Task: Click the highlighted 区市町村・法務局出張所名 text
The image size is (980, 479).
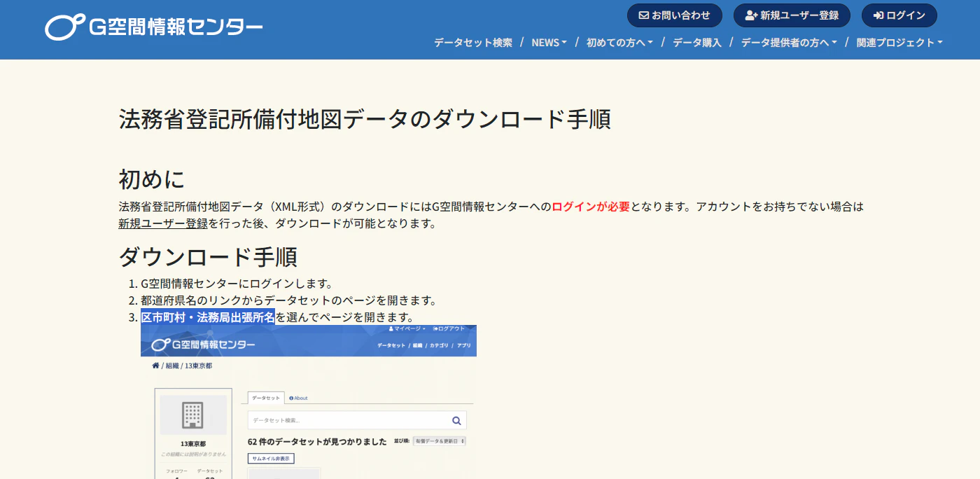Action: tap(208, 317)
